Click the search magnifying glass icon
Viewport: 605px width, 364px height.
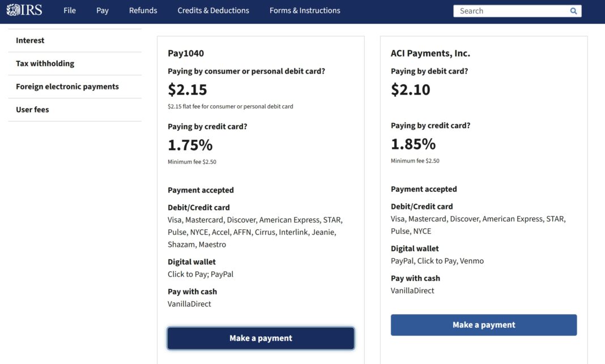pos(573,10)
